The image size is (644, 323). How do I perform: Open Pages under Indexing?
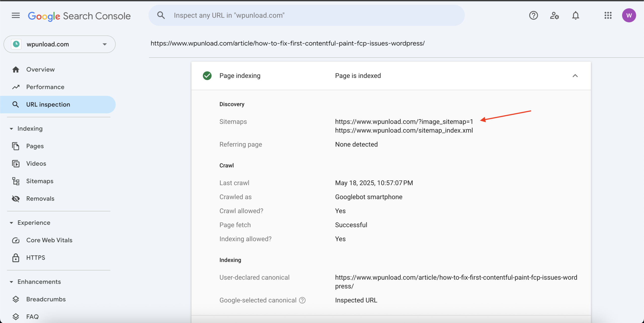pyautogui.click(x=58, y=146)
